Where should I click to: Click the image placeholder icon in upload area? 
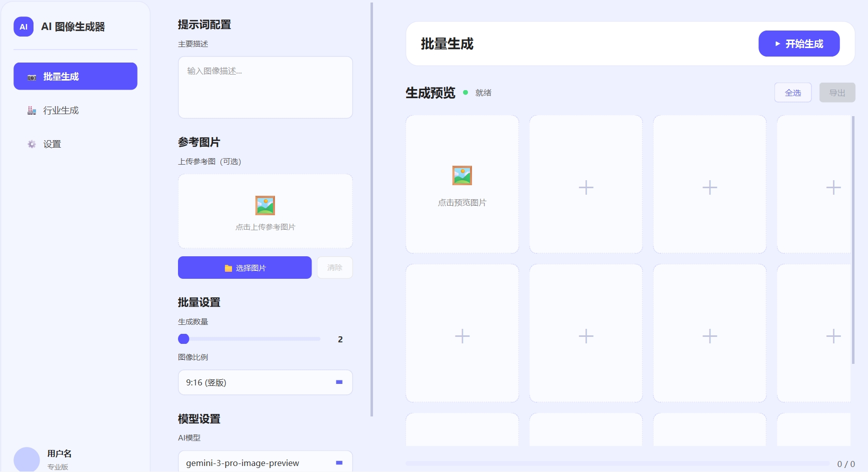tap(265, 205)
